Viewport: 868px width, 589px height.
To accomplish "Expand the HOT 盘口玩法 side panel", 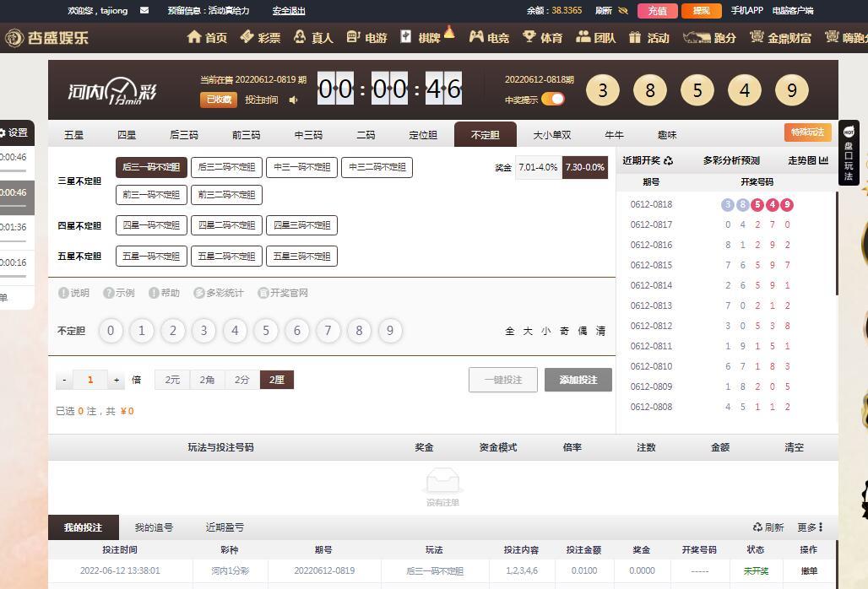I will point(849,154).
